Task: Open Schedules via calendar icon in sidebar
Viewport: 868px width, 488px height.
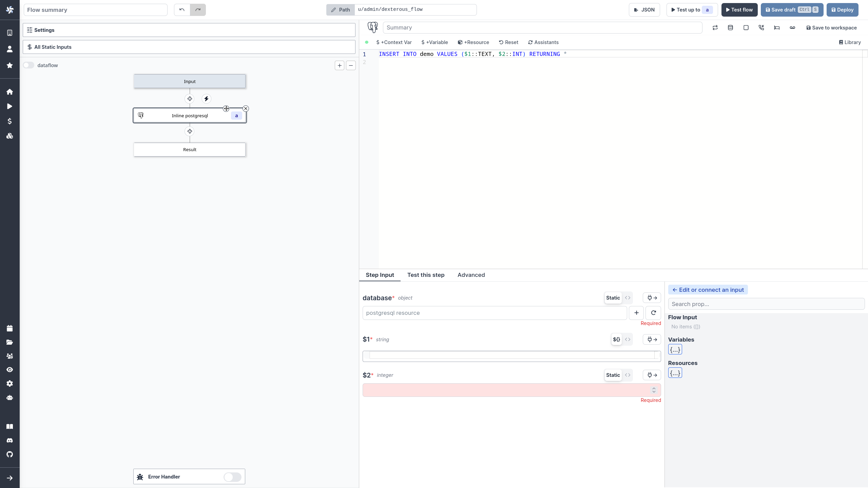Action: [10, 328]
